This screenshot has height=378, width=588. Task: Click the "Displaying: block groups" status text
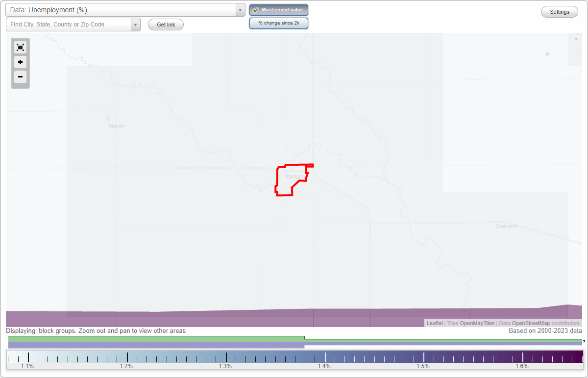59,331
